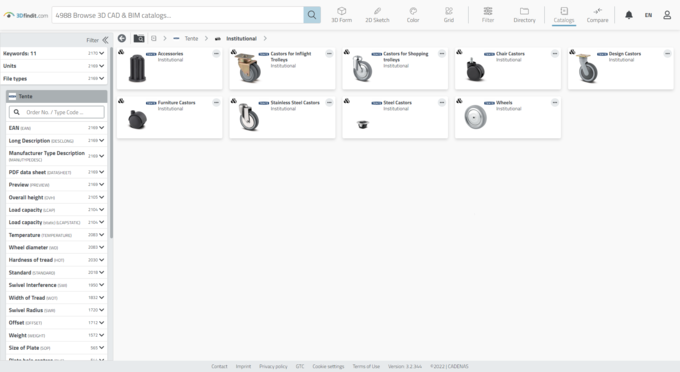Click the Institutional breadcrumb
Screen dimensions: 680x372
tap(241, 39)
